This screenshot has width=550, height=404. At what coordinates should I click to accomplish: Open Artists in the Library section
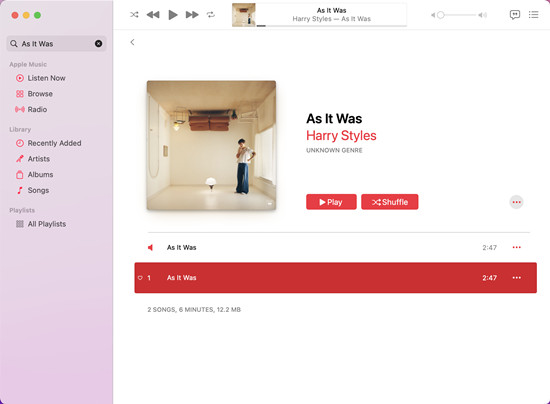coord(39,159)
